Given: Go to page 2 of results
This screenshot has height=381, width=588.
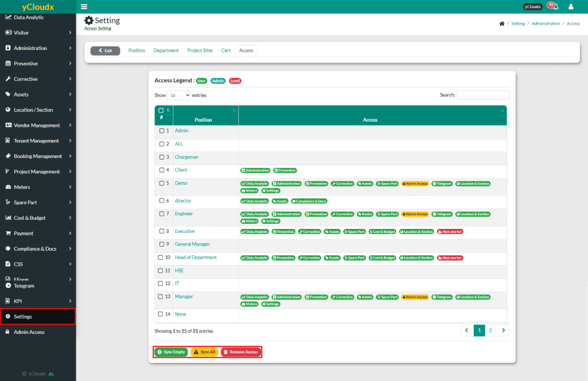Looking at the screenshot, I should coord(490,331).
